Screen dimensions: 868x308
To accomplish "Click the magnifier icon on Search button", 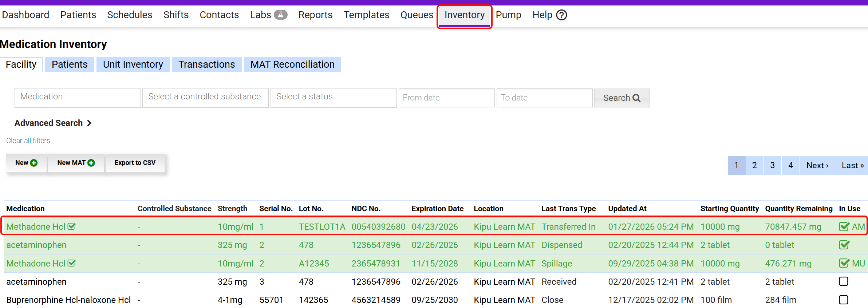I will (636, 98).
